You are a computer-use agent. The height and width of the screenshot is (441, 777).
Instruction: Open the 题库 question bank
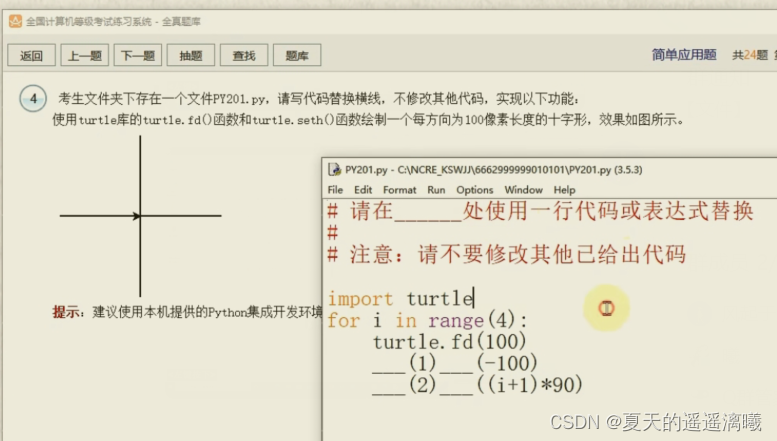(297, 55)
